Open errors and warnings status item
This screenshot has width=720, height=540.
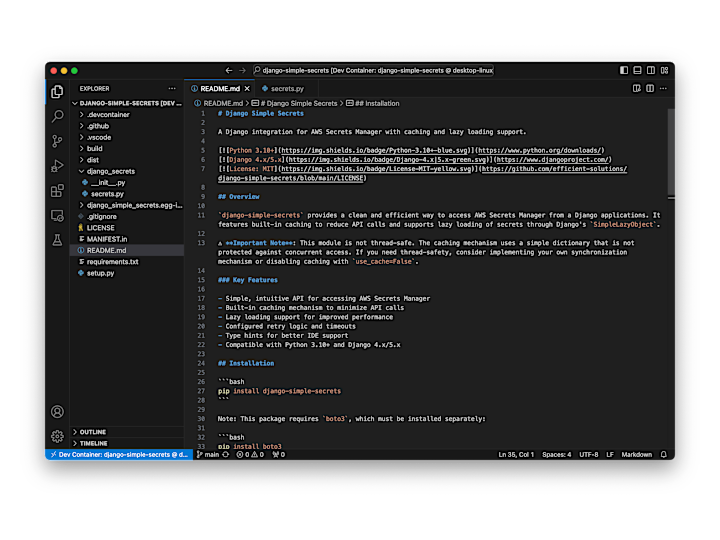pos(250,455)
